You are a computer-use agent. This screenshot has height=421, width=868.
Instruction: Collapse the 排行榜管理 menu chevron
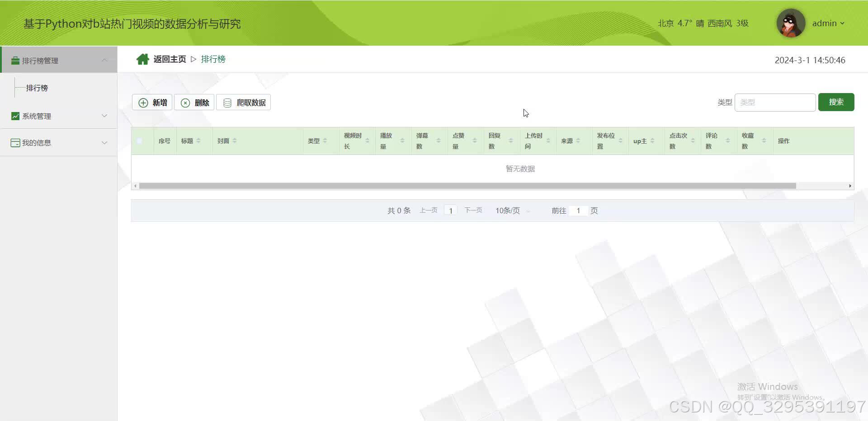[x=104, y=60]
